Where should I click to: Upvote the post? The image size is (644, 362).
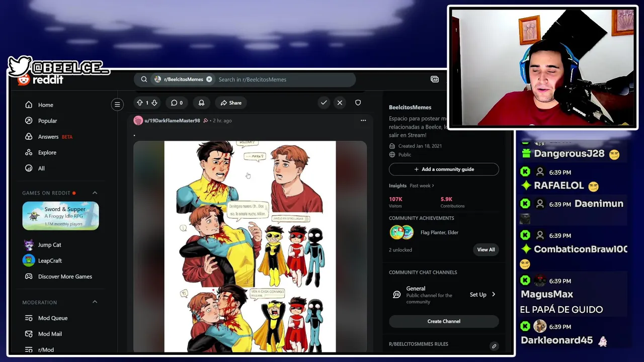(x=140, y=103)
